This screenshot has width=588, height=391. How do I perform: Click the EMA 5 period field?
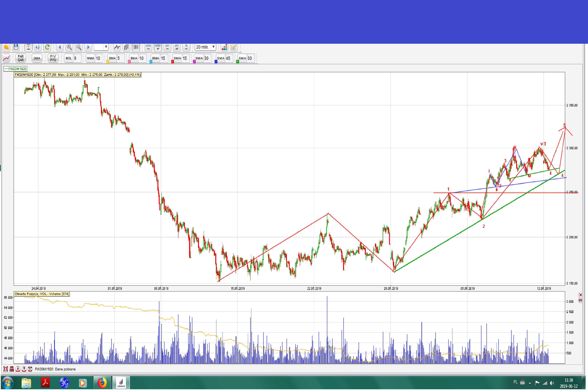pos(120,58)
